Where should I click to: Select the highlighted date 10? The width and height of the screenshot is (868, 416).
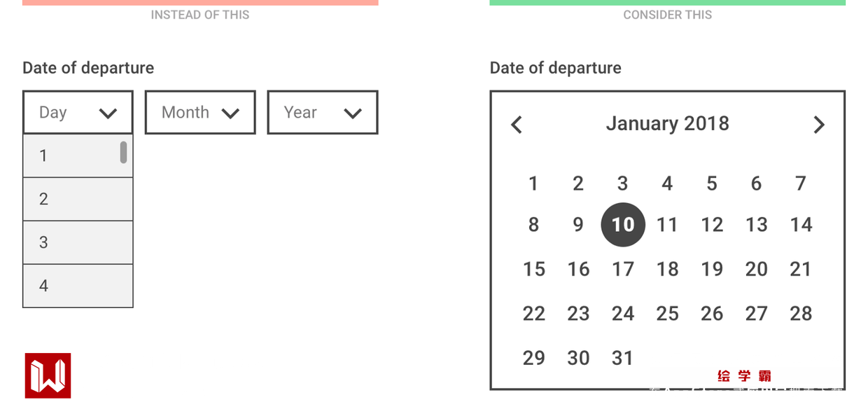coord(623,225)
